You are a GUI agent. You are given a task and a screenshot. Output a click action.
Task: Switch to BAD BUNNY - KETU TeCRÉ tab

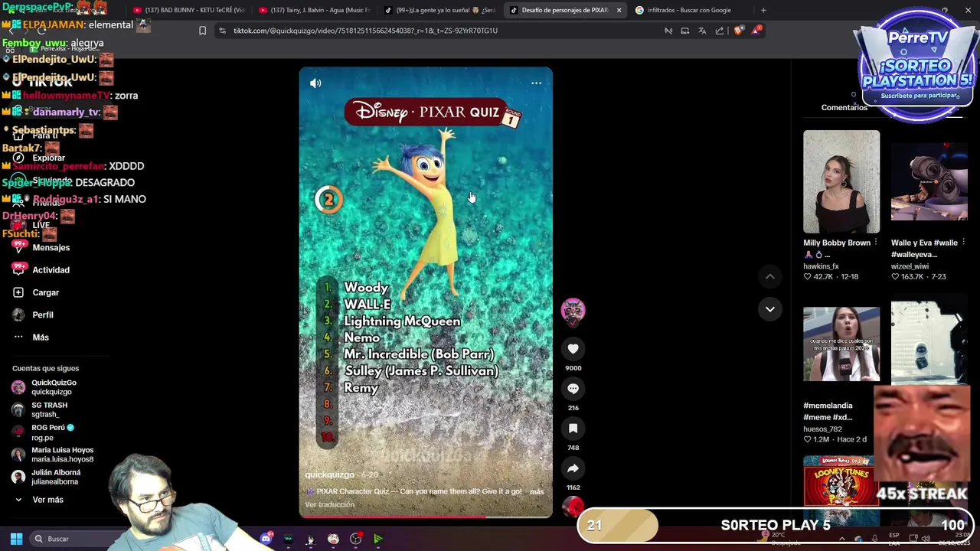[188, 10]
